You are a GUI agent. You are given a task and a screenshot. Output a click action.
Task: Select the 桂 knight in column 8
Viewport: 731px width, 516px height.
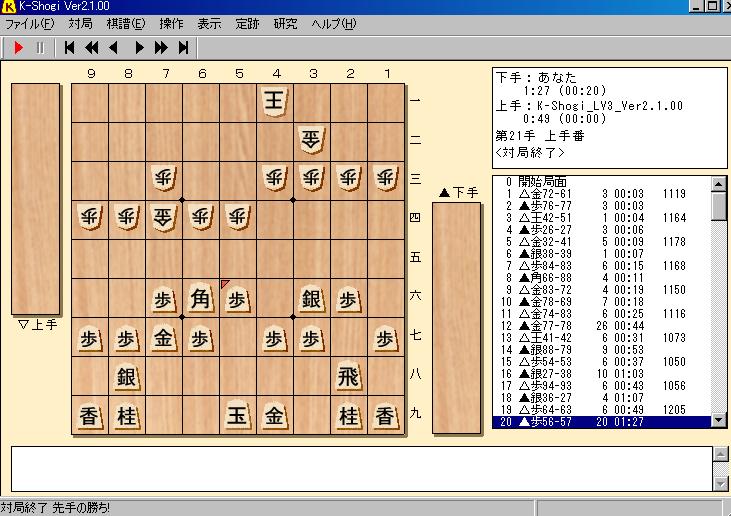(126, 415)
